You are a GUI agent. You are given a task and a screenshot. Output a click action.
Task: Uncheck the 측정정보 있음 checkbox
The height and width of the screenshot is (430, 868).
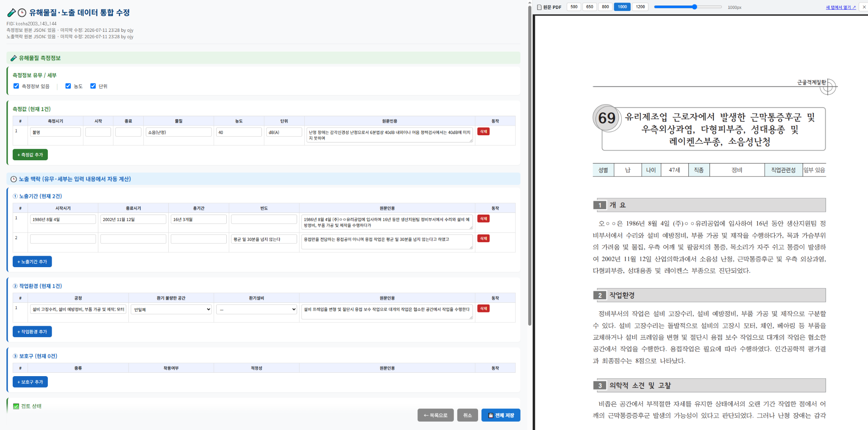(16, 86)
